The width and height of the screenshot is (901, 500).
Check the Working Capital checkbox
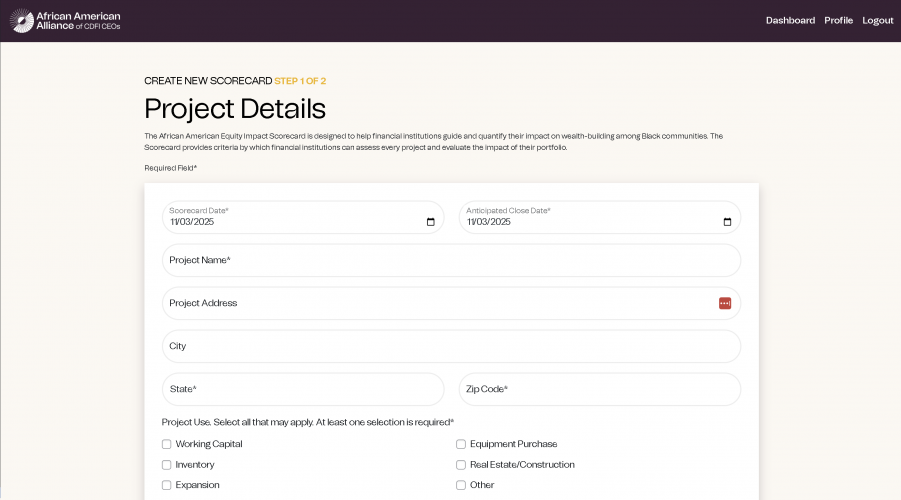tap(167, 444)
